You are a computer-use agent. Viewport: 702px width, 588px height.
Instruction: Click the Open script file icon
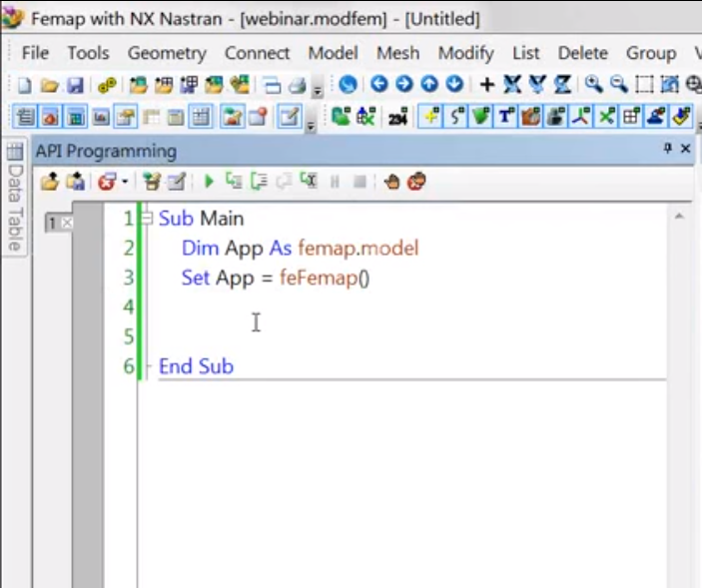click(x=49, y=182)
